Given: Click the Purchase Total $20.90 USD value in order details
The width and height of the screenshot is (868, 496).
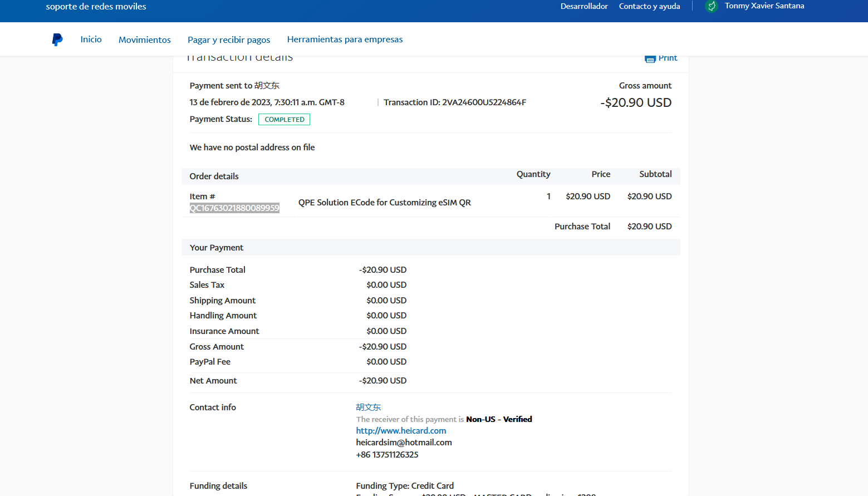Looking at the screenshot, I should 649,227.
